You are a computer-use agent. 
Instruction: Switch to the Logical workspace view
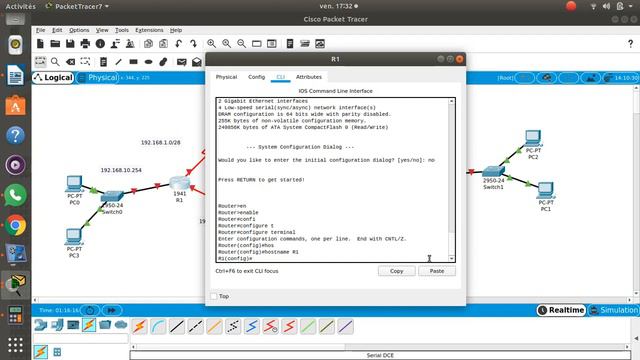[53, 78]
